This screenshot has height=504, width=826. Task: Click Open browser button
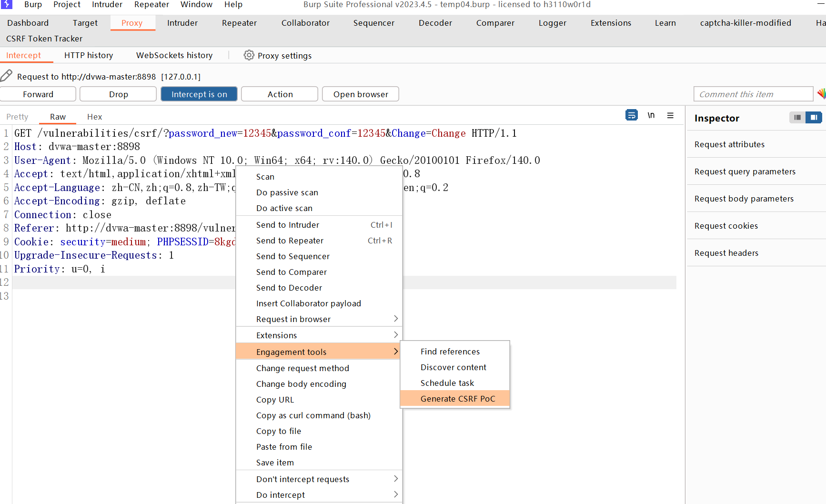[x=361, y=94]
